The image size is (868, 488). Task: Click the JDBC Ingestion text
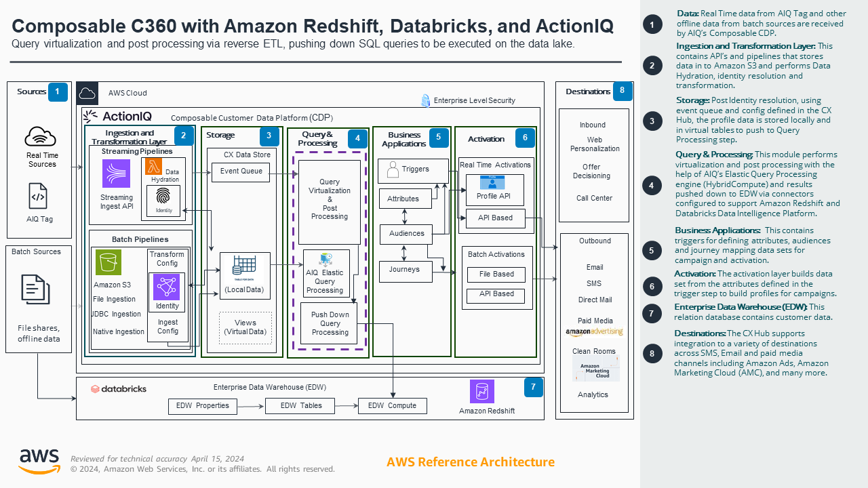coord(116,314)
